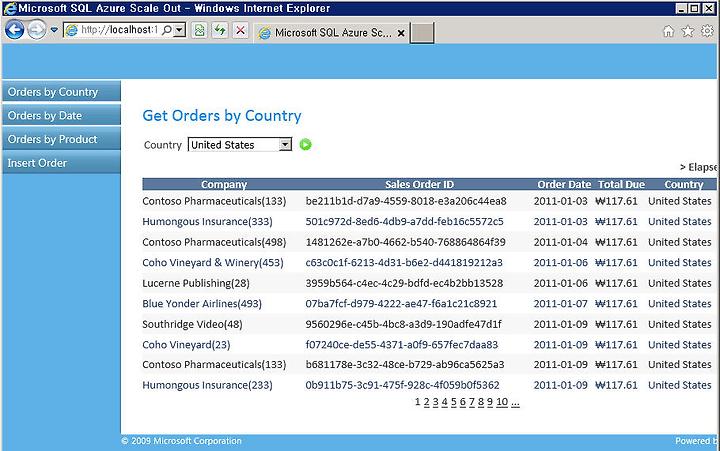The image size is (720, 451).
Task: Click the Company column header
Action: 224,184
